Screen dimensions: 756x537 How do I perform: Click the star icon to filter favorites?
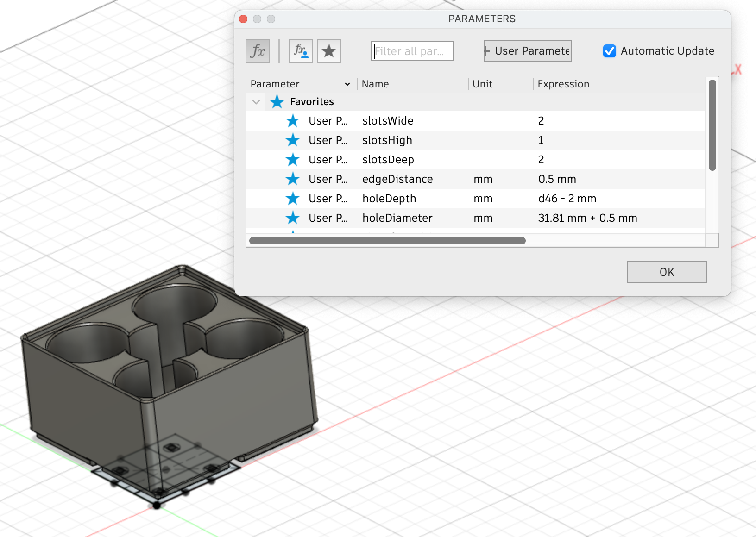click(329, 50)
